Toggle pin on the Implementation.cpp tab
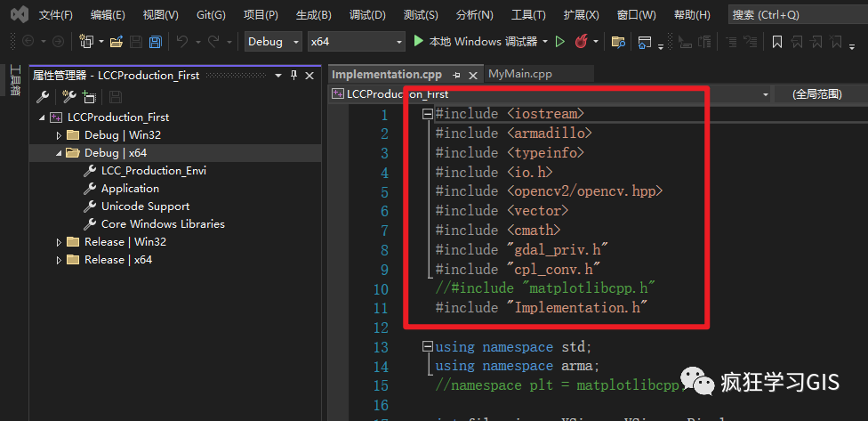 pos(456,75)
